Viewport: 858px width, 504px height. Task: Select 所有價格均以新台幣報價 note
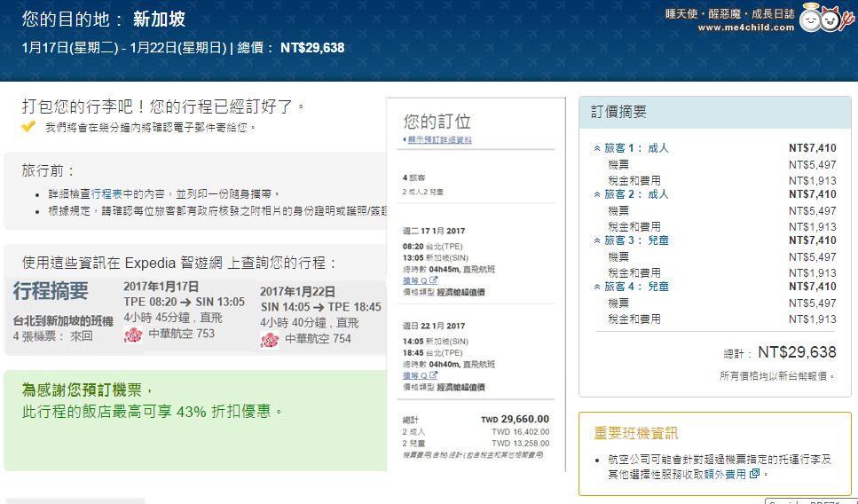point(777,376)
